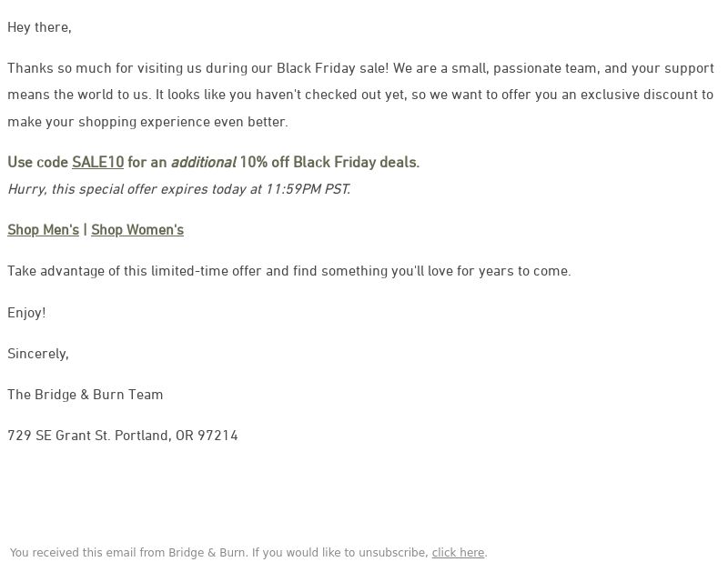Follow the Shop Women's link
Viewport: 728px width, 562px height.
pyautogui.click(x=137, y=230)
